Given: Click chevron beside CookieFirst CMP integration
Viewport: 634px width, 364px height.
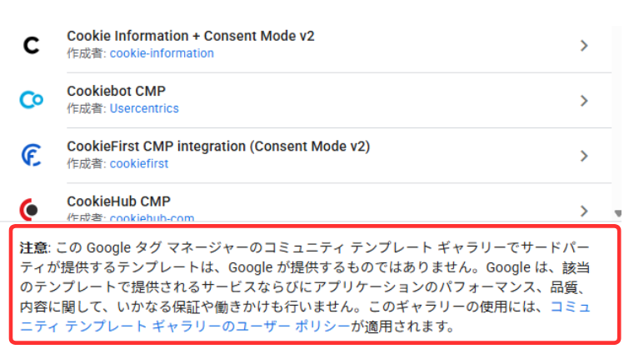Looking at the screenshot, I should tap(584, 156).
